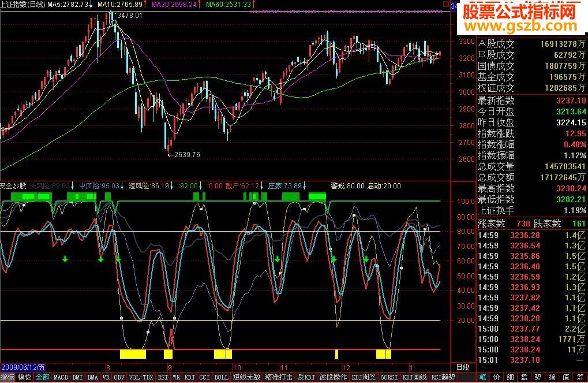Click the 势 button in the bottom-right panel tabs
The height and width of the screenshot is (383, 588).
(x=538, y=377)
